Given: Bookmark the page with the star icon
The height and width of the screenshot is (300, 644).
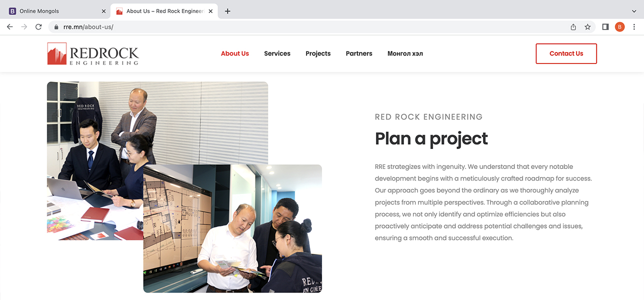Looking at the screenshot, I should coord(587,27).
